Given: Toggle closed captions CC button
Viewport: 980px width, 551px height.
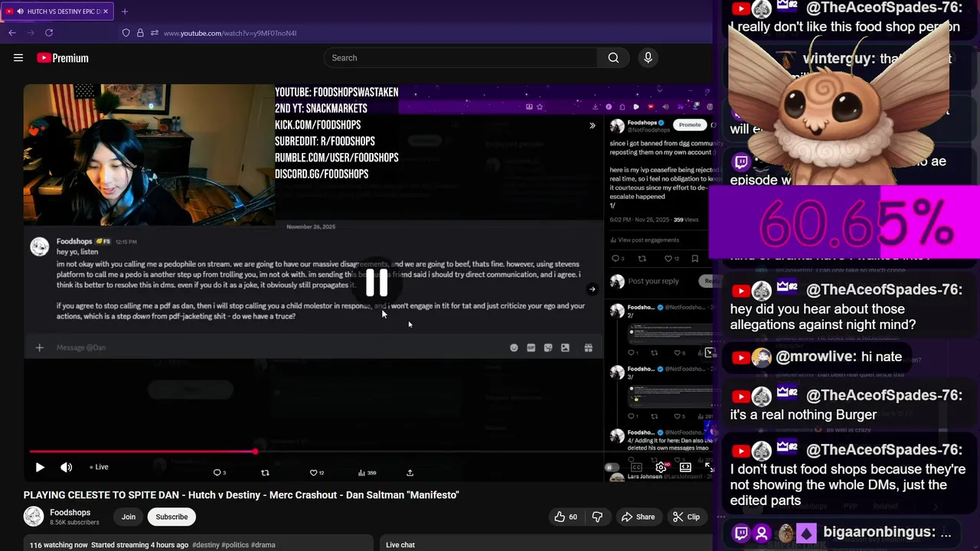Looking at the screenshot, I should click(x=636, y=467).
